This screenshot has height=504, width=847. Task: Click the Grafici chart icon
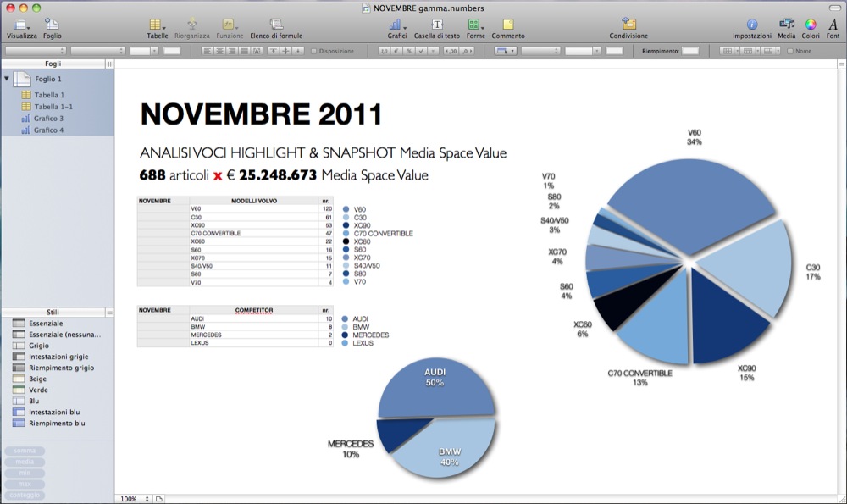(396, 25)
